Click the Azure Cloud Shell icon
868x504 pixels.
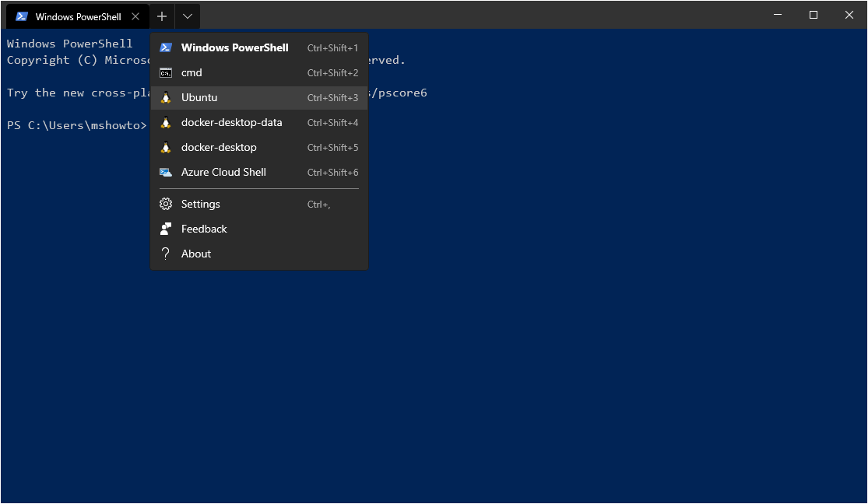(x=166, y=172)
